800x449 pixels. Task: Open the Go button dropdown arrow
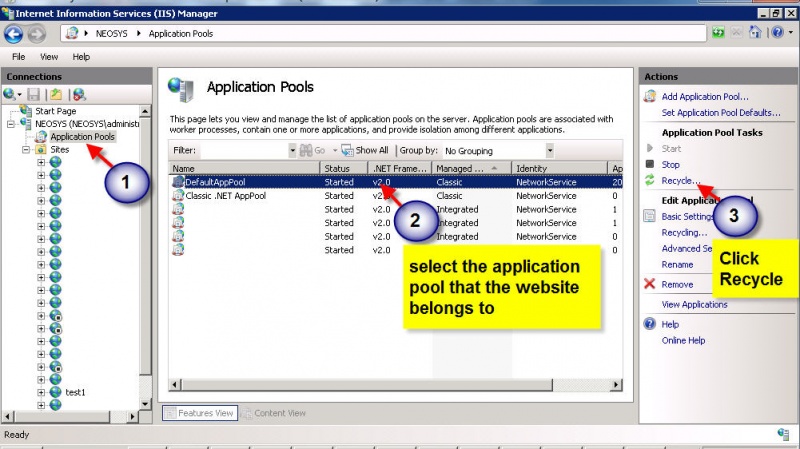[335, 150]
